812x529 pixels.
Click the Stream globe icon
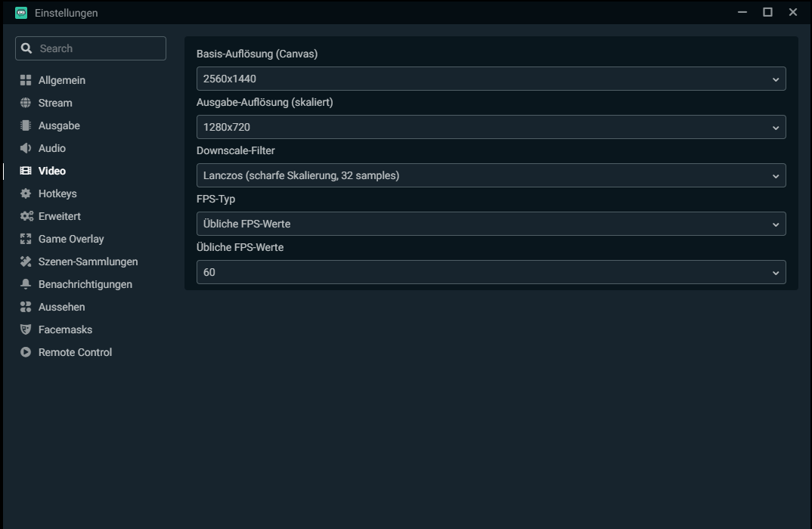click(26, 103)
